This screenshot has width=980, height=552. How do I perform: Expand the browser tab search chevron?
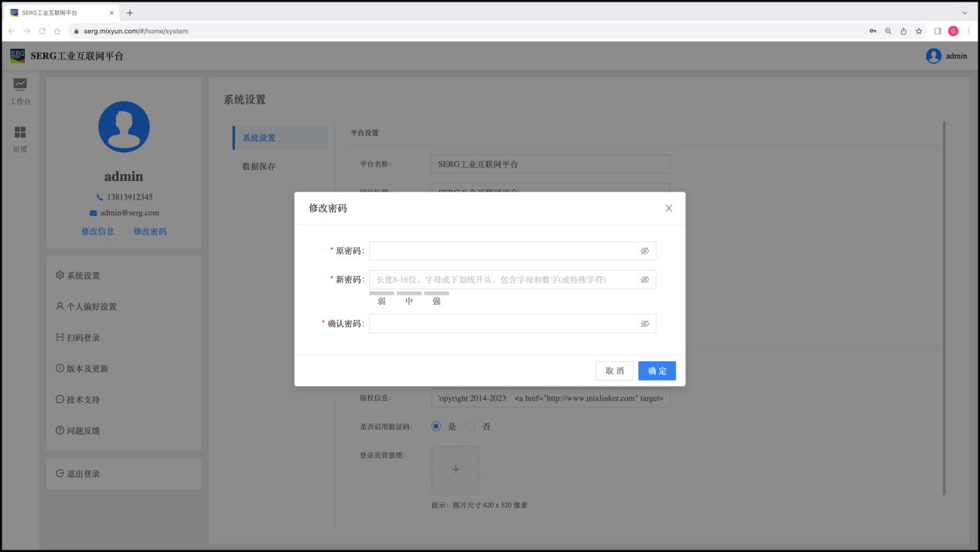click(x=965, y=12)
